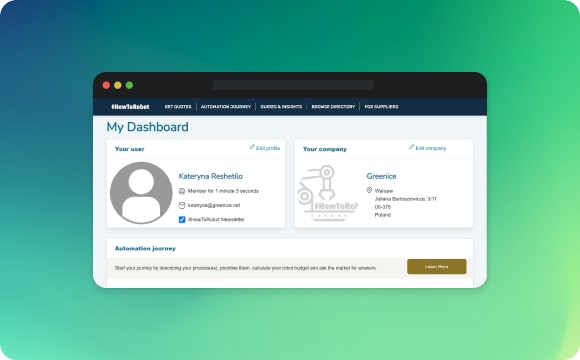The width and height of the screenshot is (580, 360).
Task: Select the For Suppliers nav item
Action: 381,107
